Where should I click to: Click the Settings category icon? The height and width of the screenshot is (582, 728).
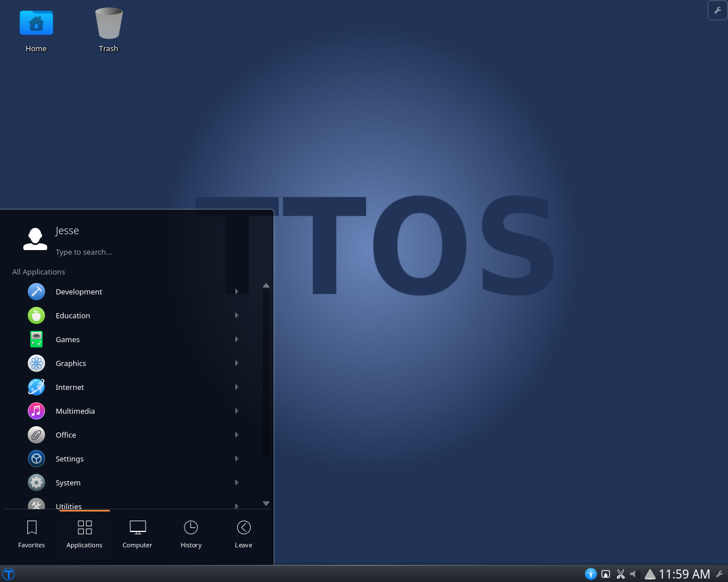36,459
